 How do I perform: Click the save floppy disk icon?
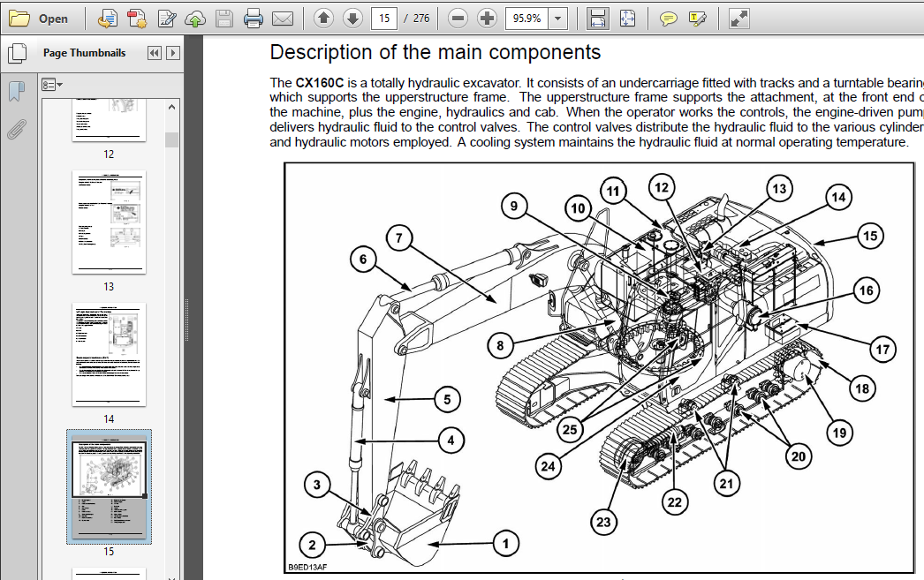223,19
